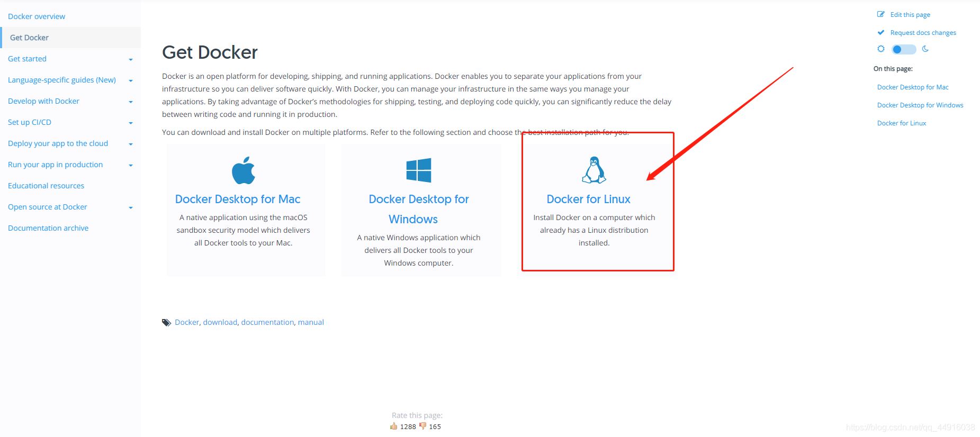This screenshot has height=437, width=980.
Task: Expand the Get started menu arrow
Action: coord(131,60)
